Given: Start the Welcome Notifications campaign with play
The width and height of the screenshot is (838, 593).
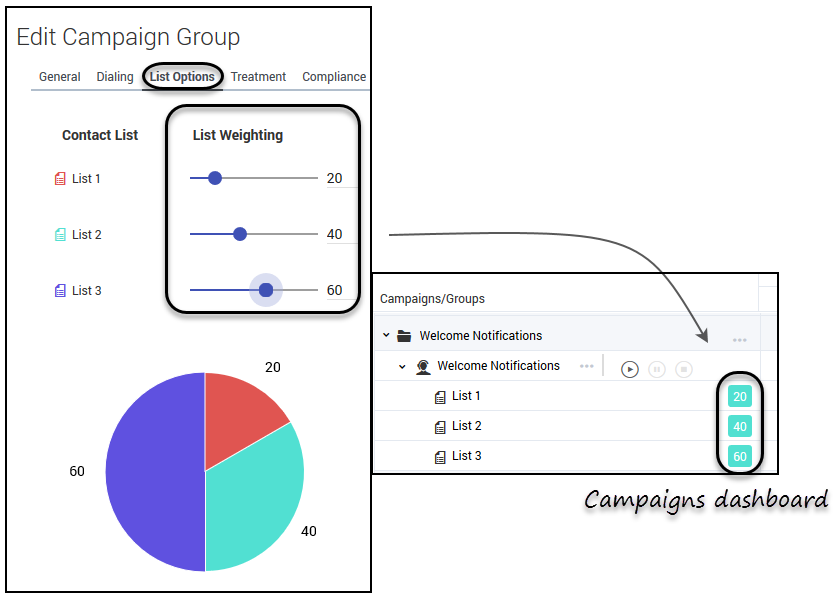Looking at the screenshot, I should click(x=629, y=369).
